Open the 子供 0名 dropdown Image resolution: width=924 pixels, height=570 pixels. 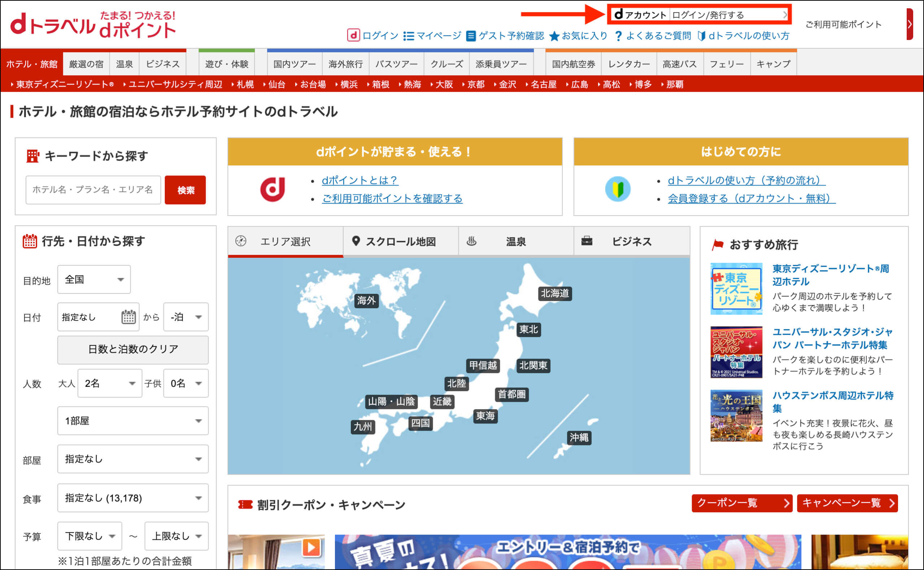click(x=186, y=383)
